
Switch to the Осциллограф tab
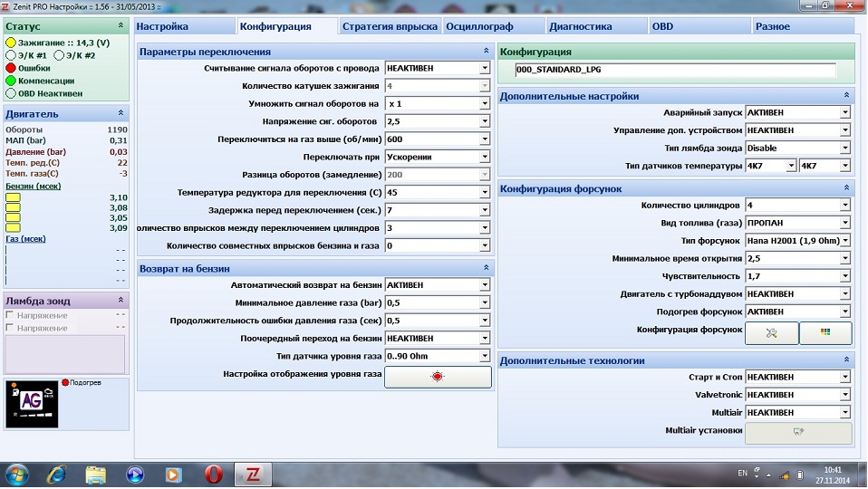[x=493, y=26]
